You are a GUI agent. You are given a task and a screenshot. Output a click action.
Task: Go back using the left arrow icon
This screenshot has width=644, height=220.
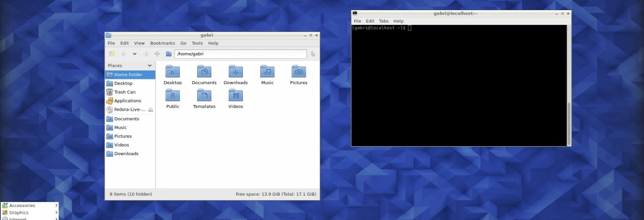coord(123,54)
